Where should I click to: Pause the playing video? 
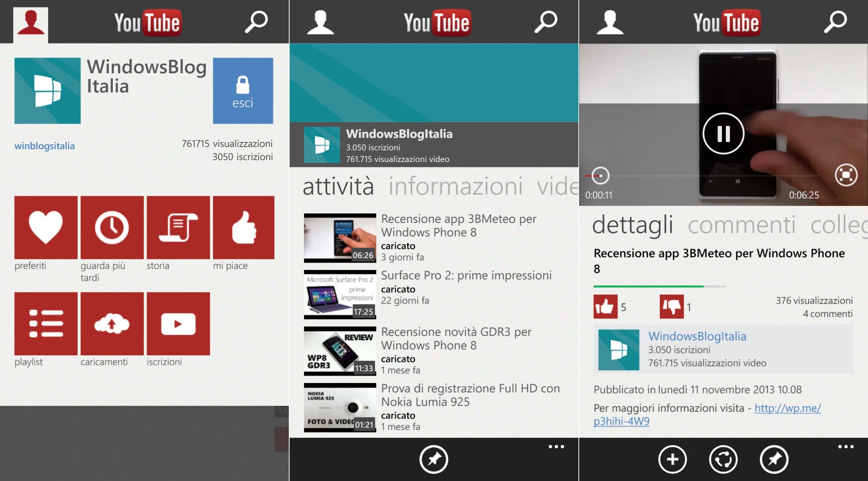pos(724,133)
